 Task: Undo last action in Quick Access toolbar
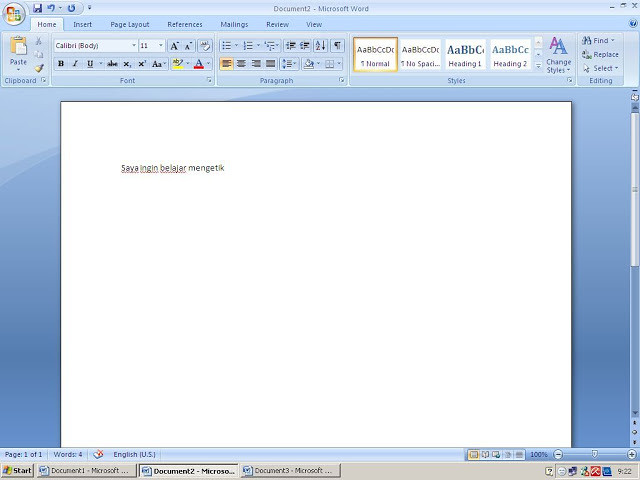click(x=51, y=8)
